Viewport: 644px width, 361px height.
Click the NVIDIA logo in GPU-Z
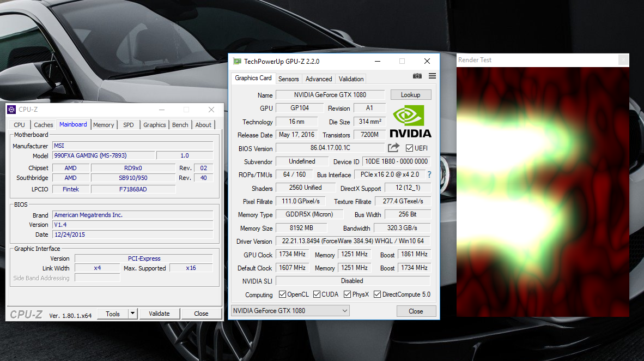pyautogui.click(x=410, y=122)
